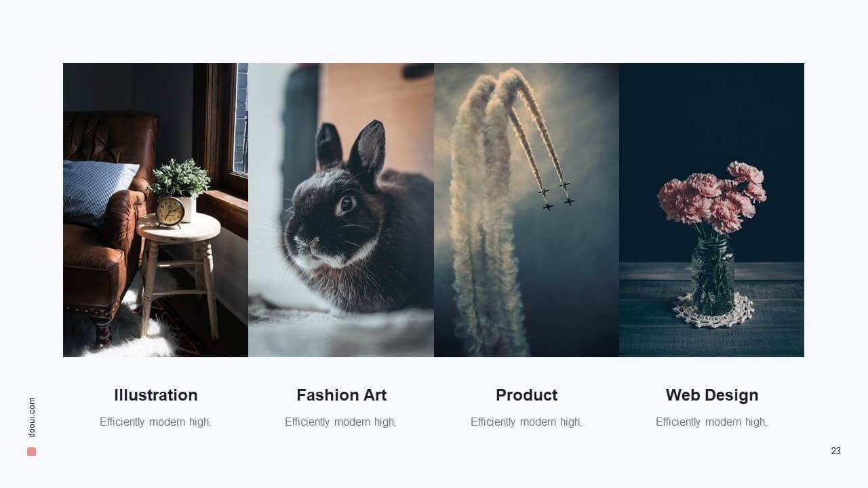
Task: Click the pink square icon in corner
Action: click(31, 451)
